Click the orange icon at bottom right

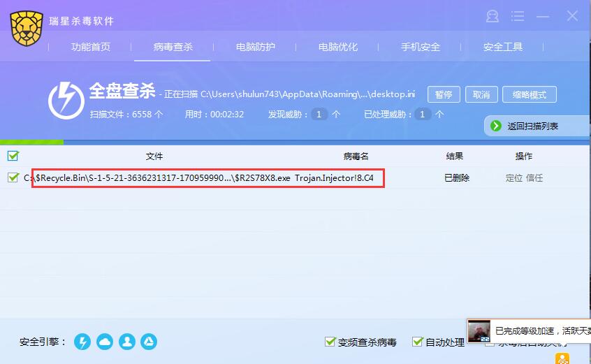pyautogui.click(x=562, y=358)
